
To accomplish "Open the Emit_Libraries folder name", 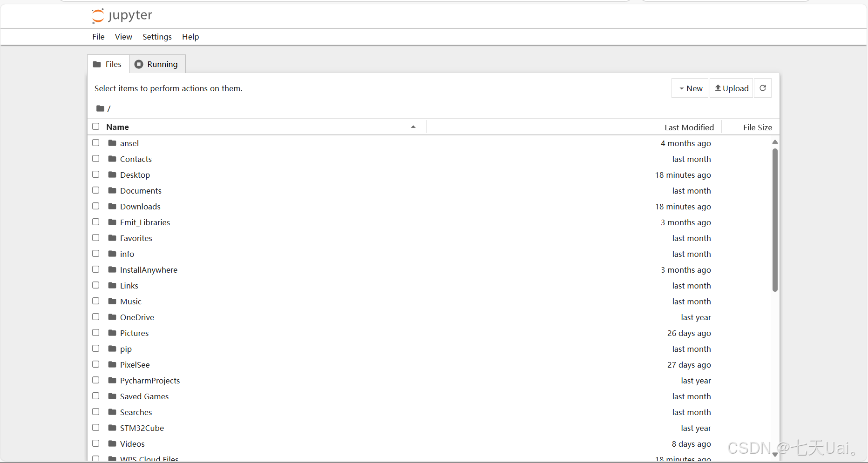I will 145,222.
